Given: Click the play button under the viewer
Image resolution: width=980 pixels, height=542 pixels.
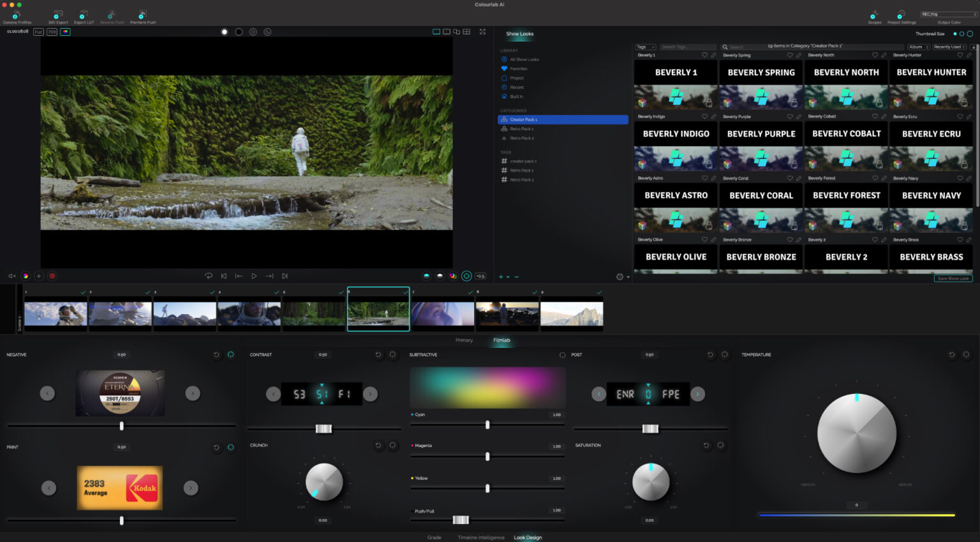Looking at the screenshot, I should pyautogui.click(x=254, y=276).
